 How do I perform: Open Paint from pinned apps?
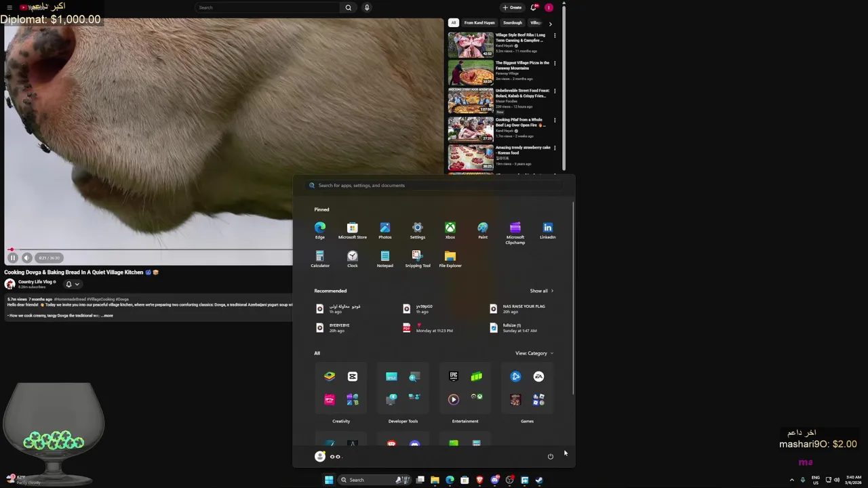(x=483, y=230)
